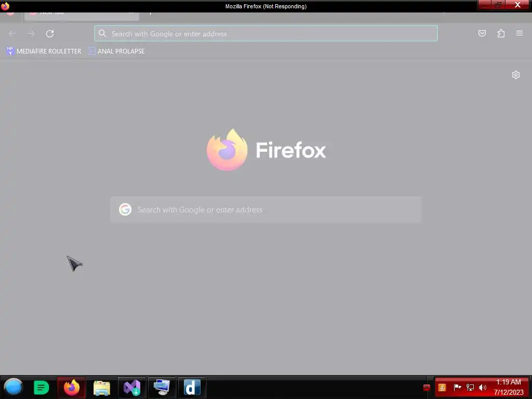Image resolution: width=532 pixels, height=399 pixels.
Task: Open Visual Studio Installer from the taskbar
Action: pyautogui.click(x=132, y=387)
